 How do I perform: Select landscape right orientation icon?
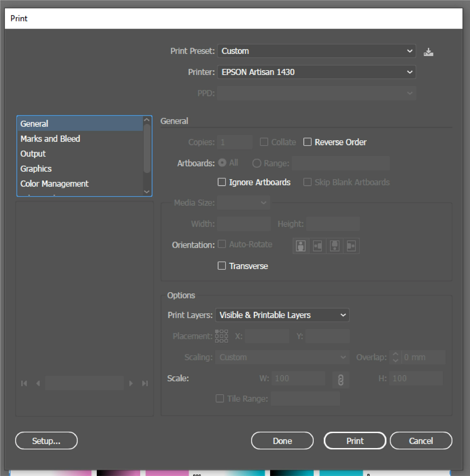(x=351, y=246)
